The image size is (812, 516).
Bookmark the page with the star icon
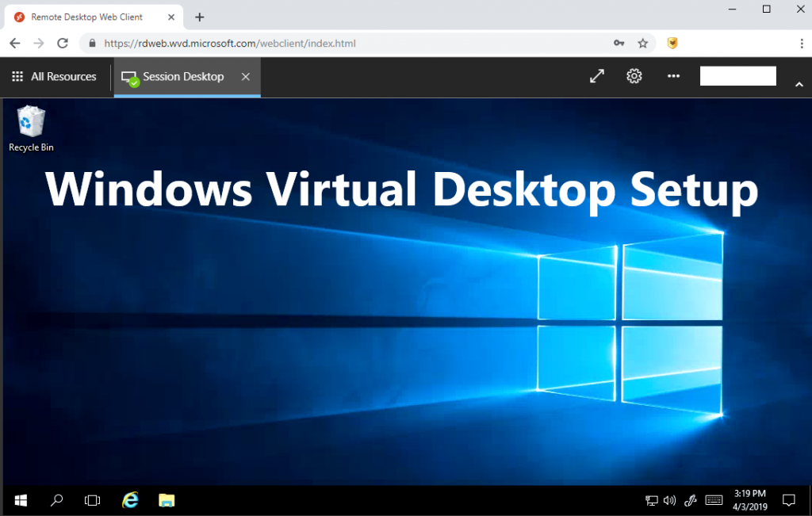click(643, 43)
